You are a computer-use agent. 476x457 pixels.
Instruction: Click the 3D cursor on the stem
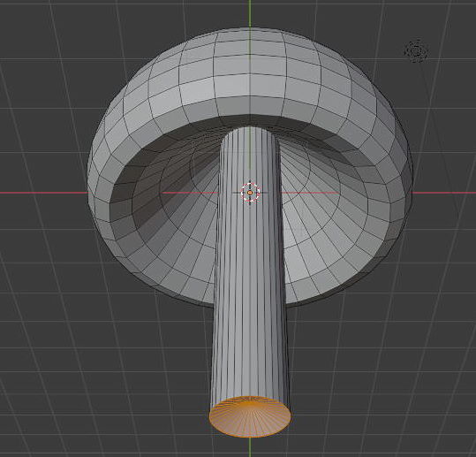click(x=250, y=193)
